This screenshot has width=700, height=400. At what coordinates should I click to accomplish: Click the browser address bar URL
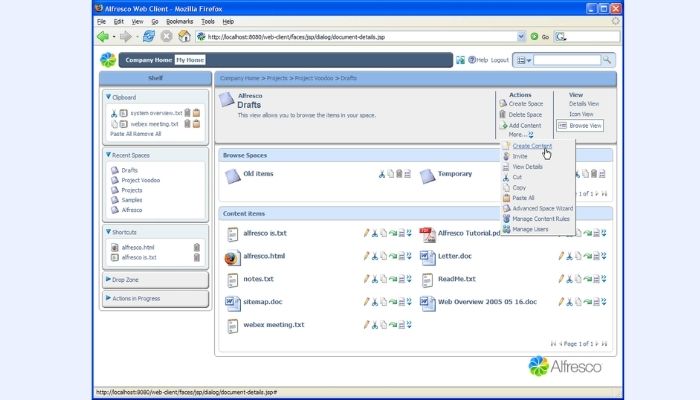296,37
